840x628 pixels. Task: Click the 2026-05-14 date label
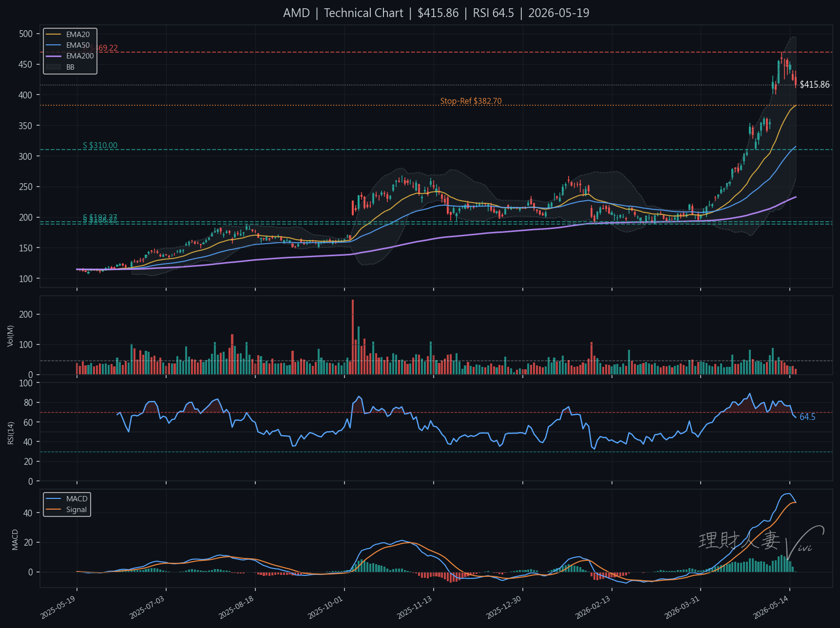(x=771, y=607)
